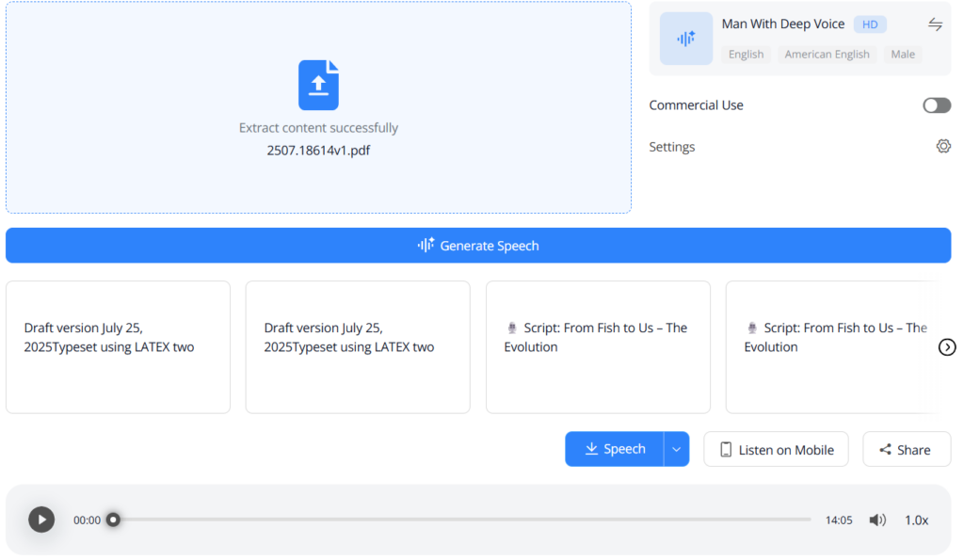Expand more scripts with the right chevron arrow
The image size is (964, 560).
pyautogui.click(x=947, y=347)
